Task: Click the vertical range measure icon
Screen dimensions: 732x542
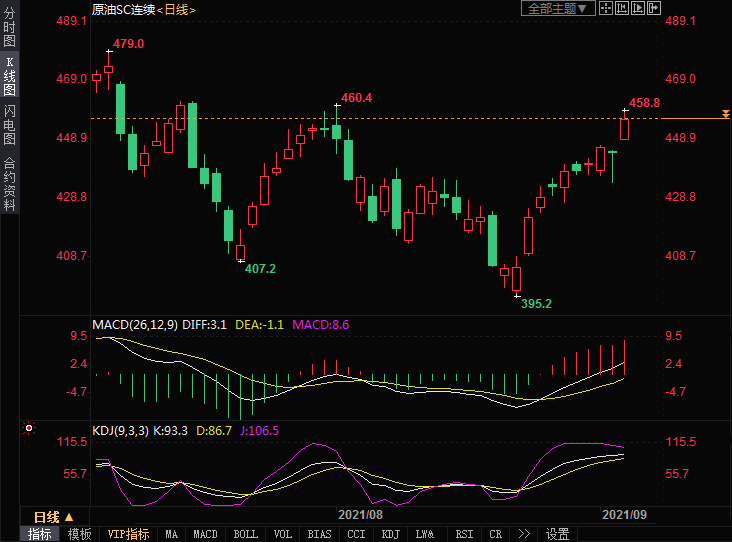Action: 622,8
